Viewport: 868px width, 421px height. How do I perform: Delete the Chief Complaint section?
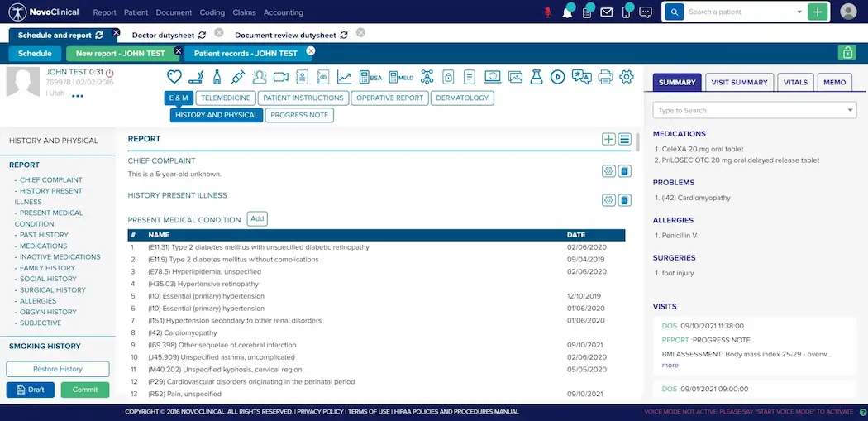click(x=625, y=171)
